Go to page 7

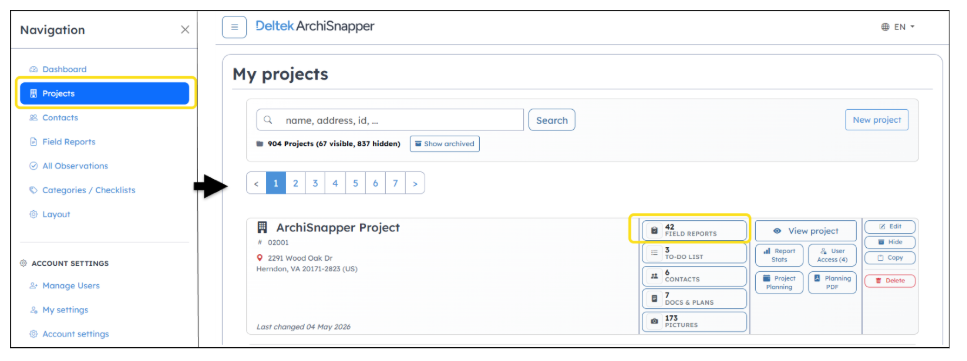click(395, 183)
